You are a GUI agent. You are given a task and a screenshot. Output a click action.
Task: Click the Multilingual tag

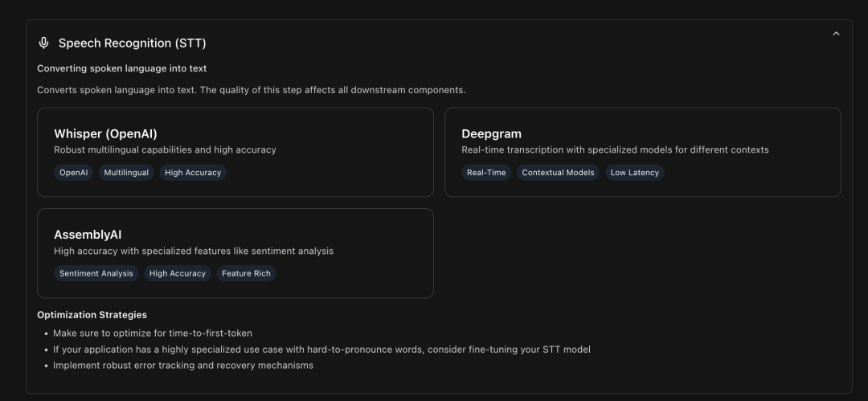[126, 172]
